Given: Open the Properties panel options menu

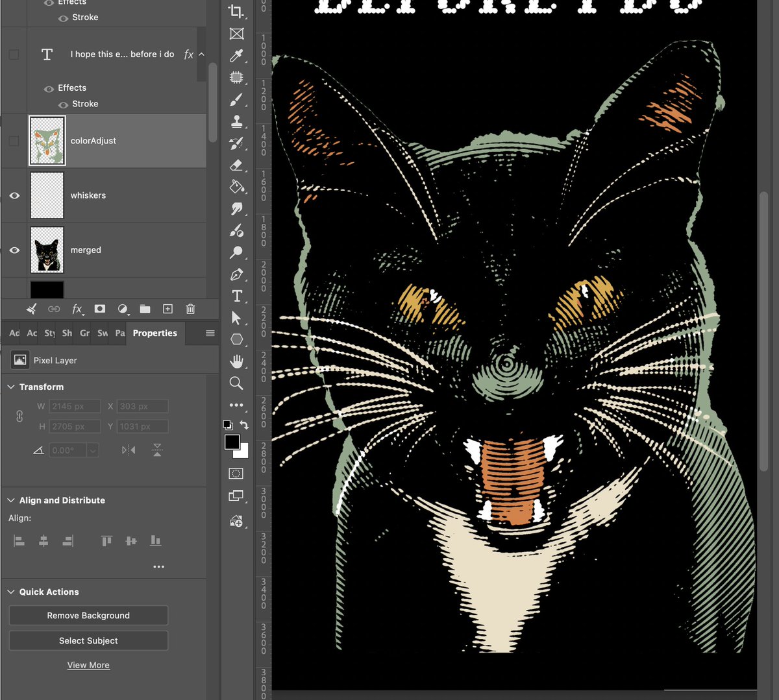Looking at the screenshot, I should pyautogui.click(x=210, y=333).
